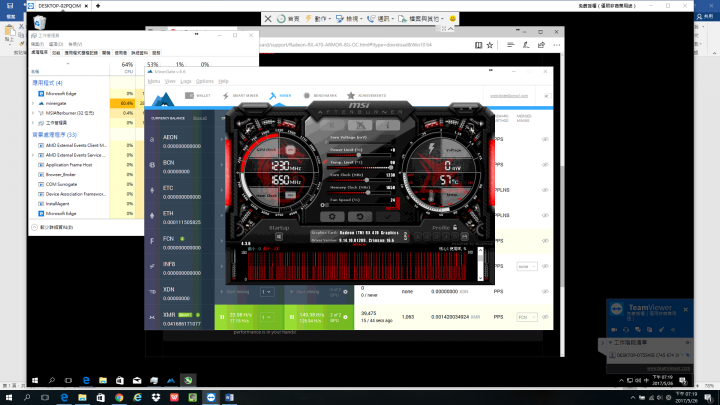Open the Achievements tab in MinerGate
This screenshot has width=720, height=405.
click(x=366, y=96)
